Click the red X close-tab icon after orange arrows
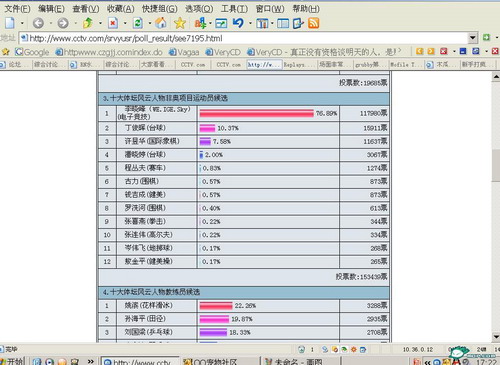500x365 pixels. pyautogui.click(x=444, y=51)
